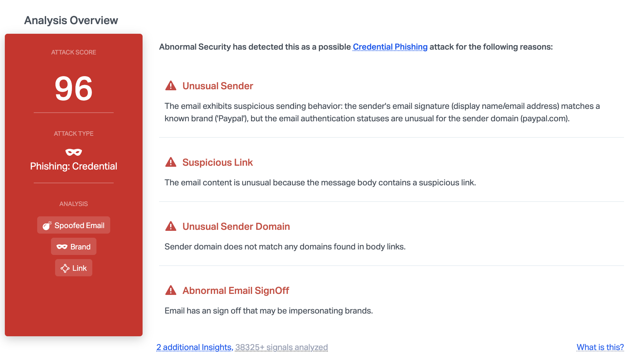This screenshot has width=644, height=359.
Task: Click the warning icon beside Unusual Sender
Action: (170, 86)
